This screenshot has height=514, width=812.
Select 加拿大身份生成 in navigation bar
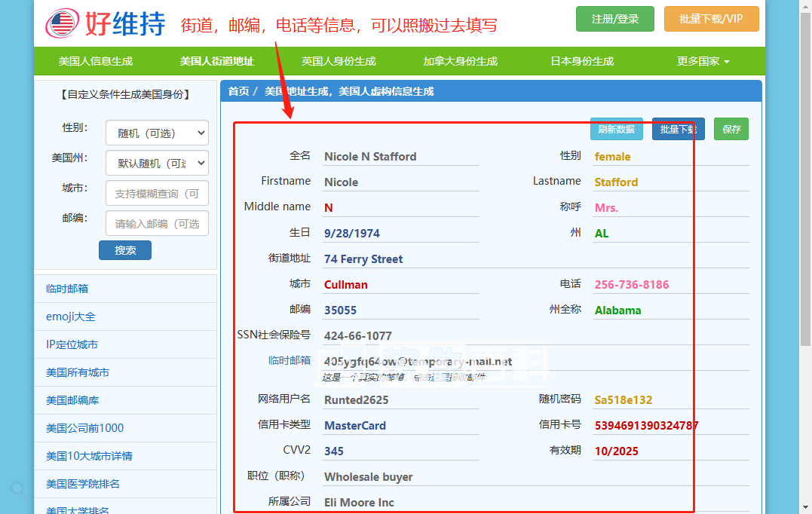[461, 61]
